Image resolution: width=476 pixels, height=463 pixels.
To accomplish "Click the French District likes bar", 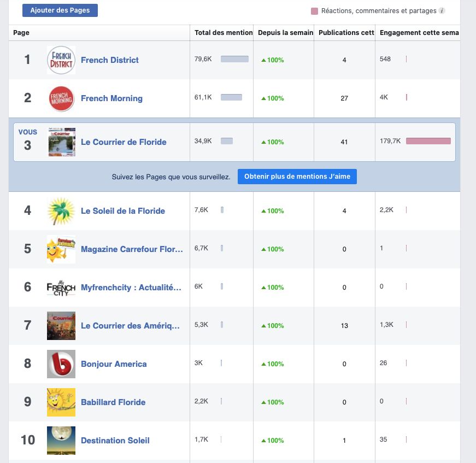I will tap(234, 59).
